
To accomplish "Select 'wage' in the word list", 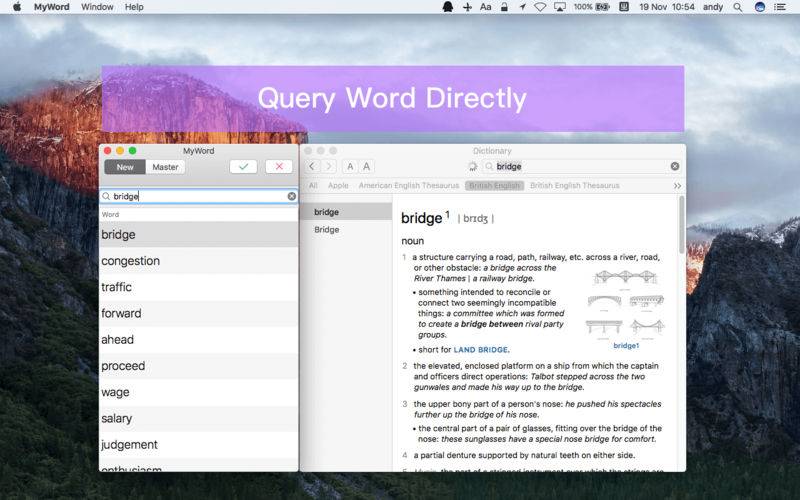I will tap(199, 392).
